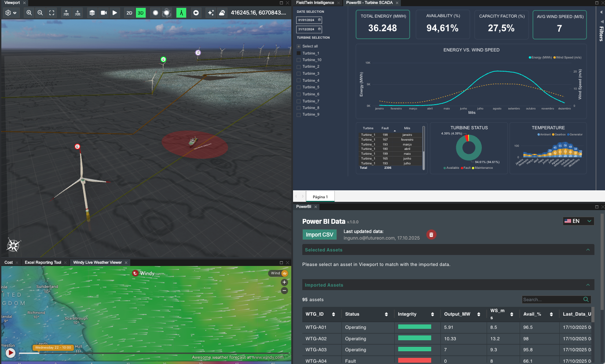Collapse the Imported Assets section
The image size is (605, 364).
[x=588, y=285]
